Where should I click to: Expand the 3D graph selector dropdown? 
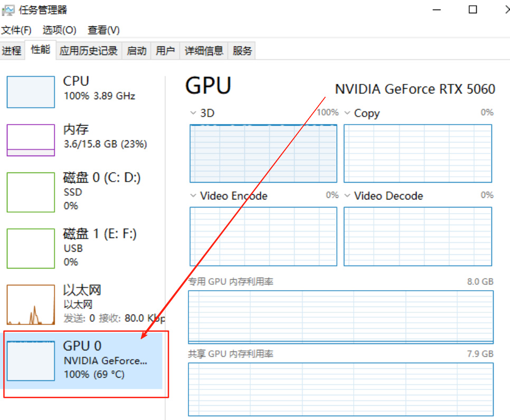click(193, 113)
